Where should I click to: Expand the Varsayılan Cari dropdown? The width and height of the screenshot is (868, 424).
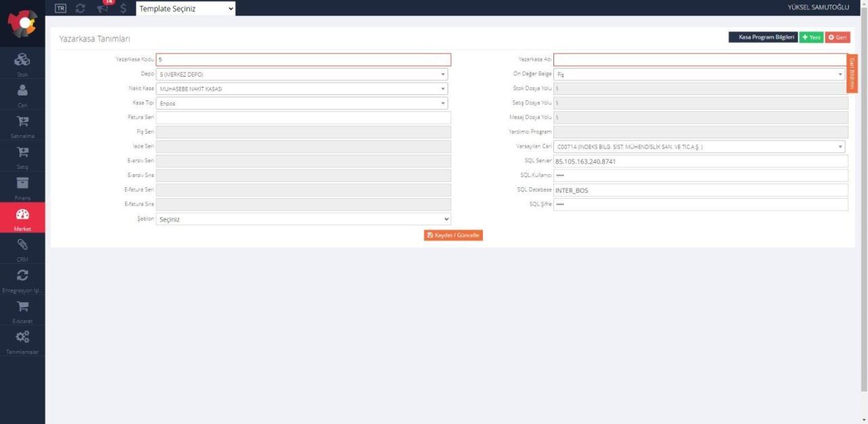699,147
